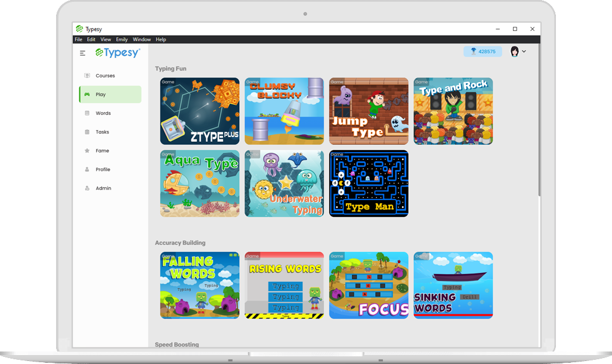The width and height of the screenshot is (612, 364).
Task: Click the Tasks icon in the sidebar
Action: click(x=87, y=132)
